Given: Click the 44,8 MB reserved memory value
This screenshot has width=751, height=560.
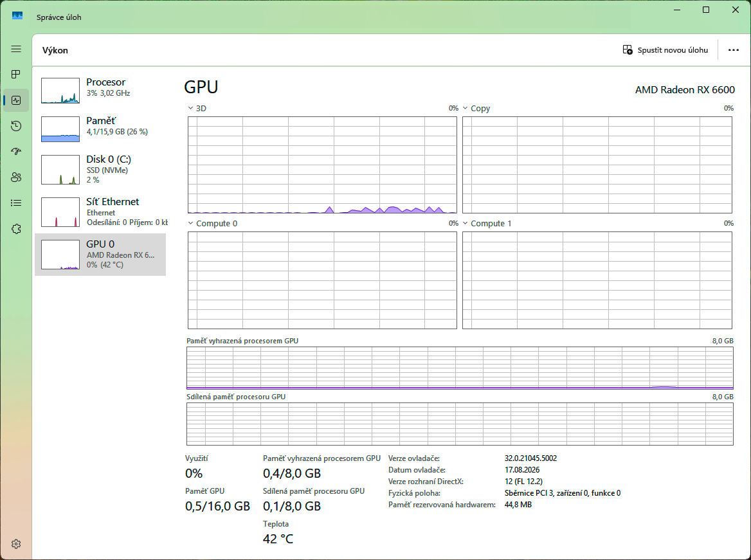Looking at the screenshot, I should coord(518,505).
